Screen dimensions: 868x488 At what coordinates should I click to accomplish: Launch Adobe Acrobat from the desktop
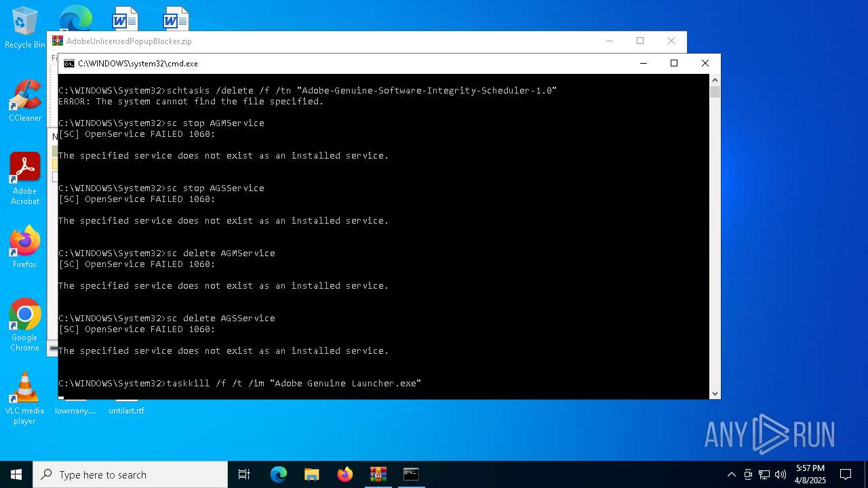click(x=25, y=179)
